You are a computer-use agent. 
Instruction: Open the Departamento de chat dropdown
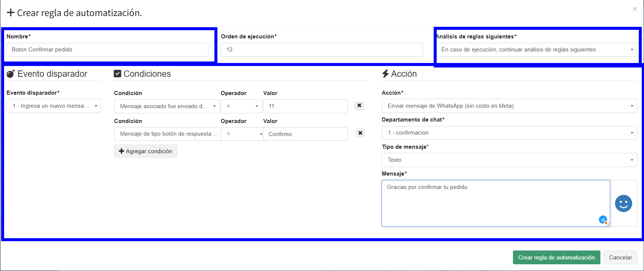click(509, 133)
